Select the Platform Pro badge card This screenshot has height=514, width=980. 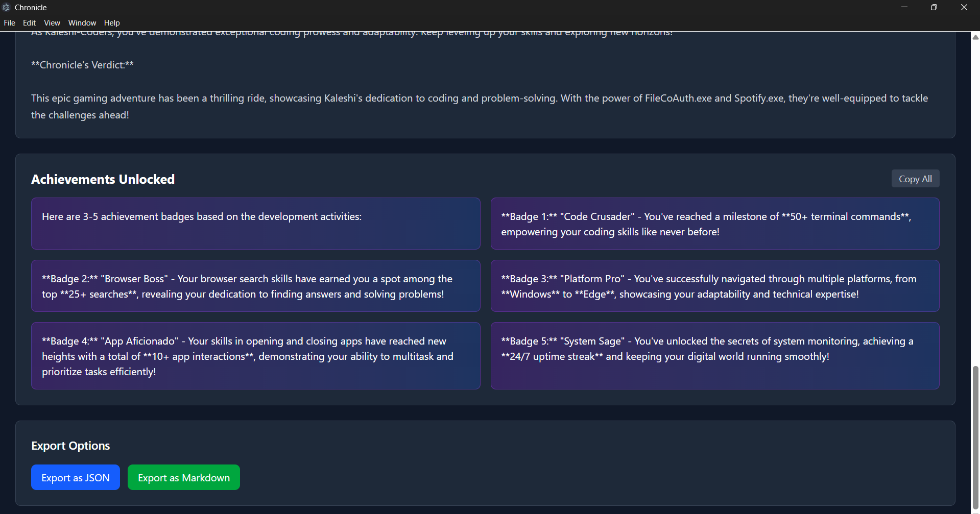click(x=714, y=286)
